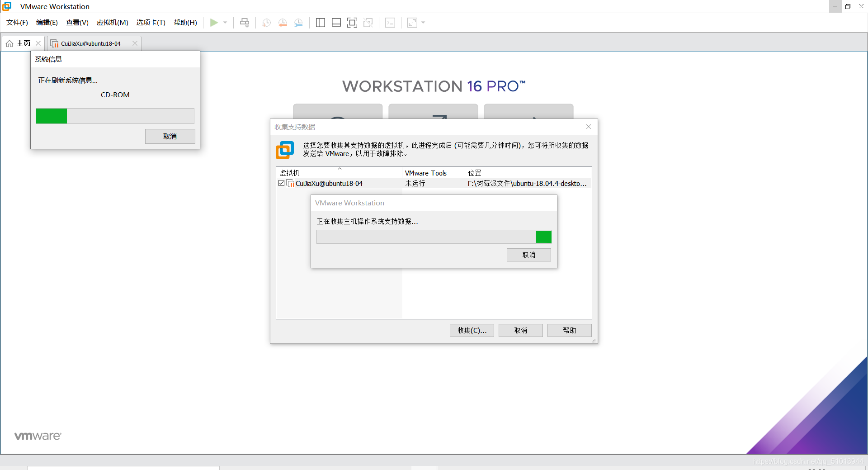Click the Unity mode toolbar icon
Screen dimensions: 868x470
coord(368,23)
